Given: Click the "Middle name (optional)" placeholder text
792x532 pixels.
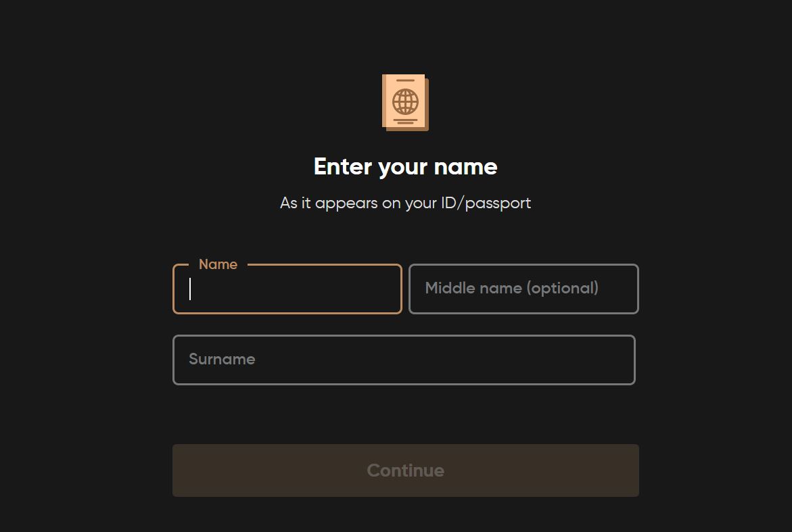Looking at the screenshot, I should pos(512,288).
